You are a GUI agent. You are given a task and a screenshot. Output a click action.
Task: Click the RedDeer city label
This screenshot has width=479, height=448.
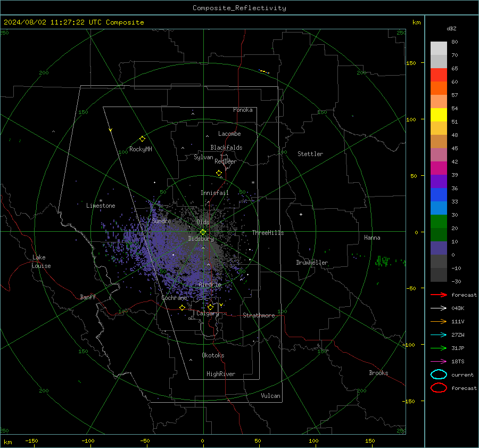[x=226, y=161]
